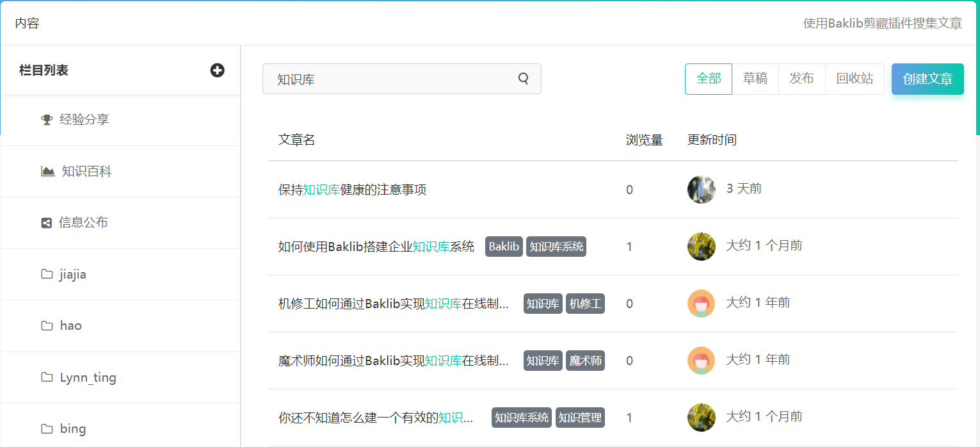
Task: Open hao column
Action: [120, 326]
